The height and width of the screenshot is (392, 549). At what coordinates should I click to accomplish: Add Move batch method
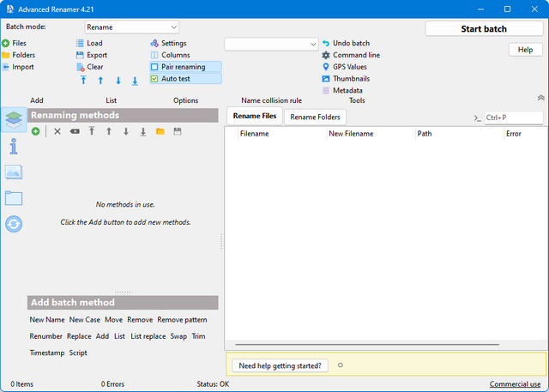113,320
